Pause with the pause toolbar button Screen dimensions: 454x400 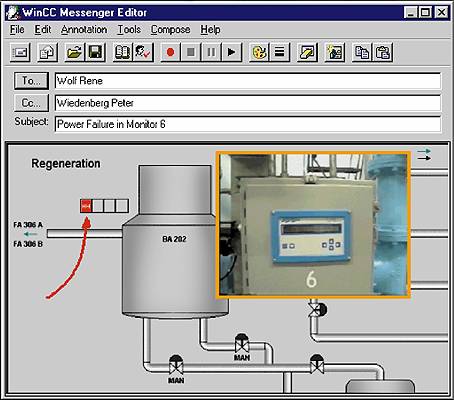click(211, 52)
